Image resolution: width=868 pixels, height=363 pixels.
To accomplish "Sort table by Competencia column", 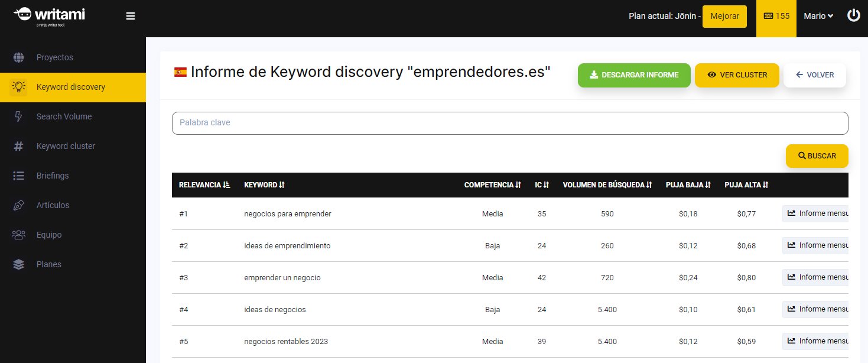I will [x=492, y=185].
